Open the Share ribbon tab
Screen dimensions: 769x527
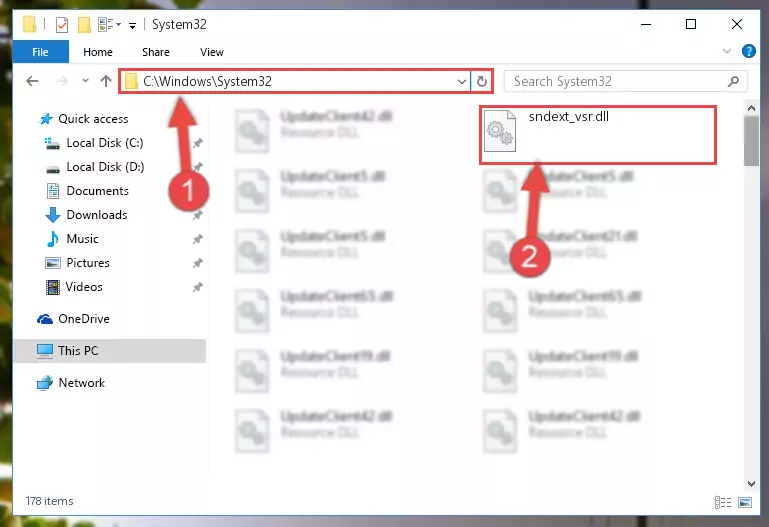[155, 52]
